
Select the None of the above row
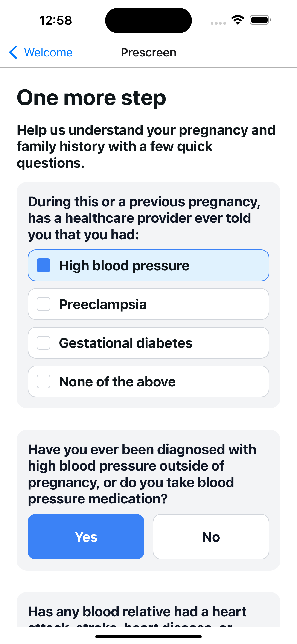pos(148,381)
